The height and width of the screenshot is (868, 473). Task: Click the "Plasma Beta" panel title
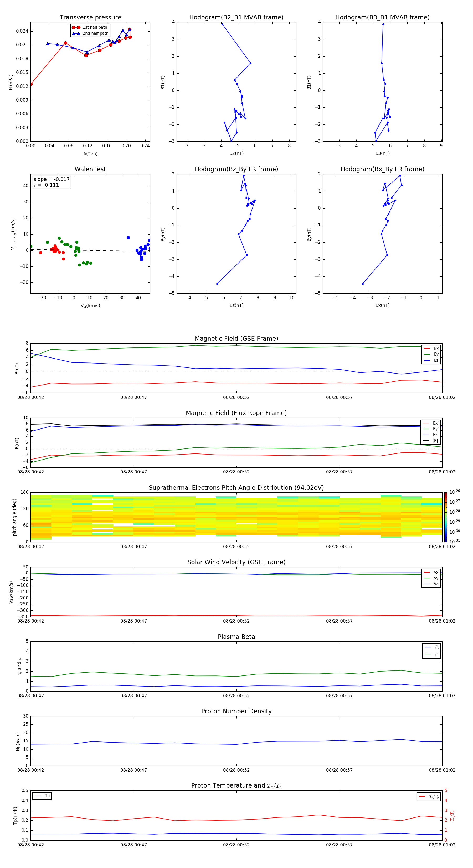click(x=236, y=637)
